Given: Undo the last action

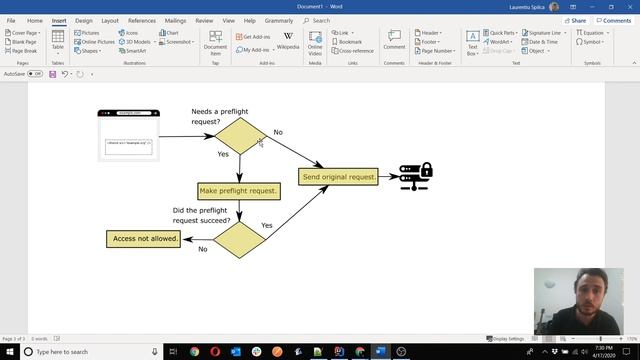Looking at the screenshot, I should 64,74.
